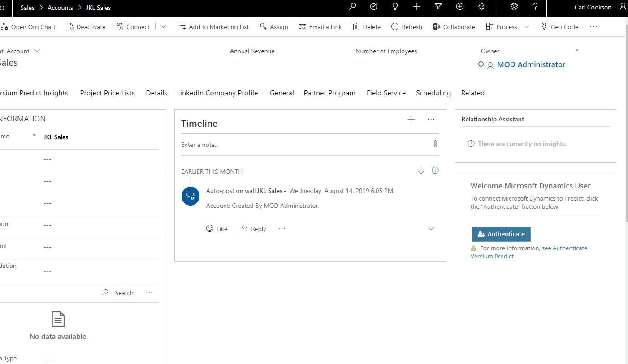Delete the account record
This screenshot has height=364, width=628.
point(367,27)
